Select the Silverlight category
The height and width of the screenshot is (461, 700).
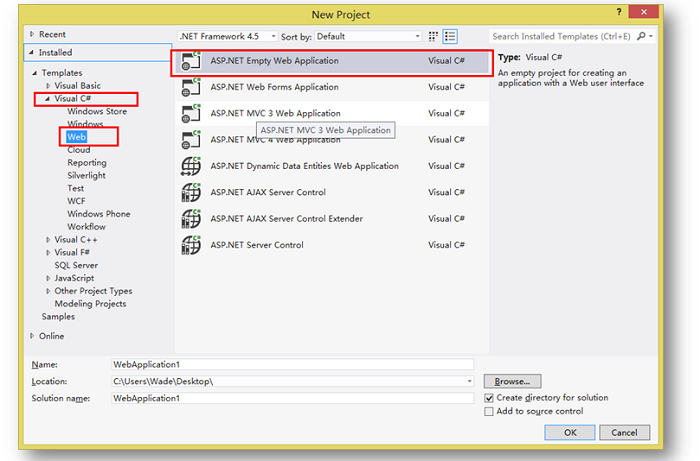pos(86,176)
